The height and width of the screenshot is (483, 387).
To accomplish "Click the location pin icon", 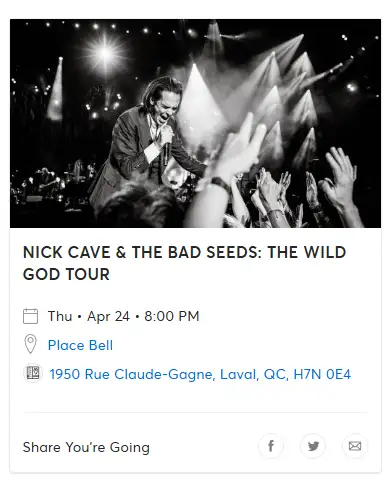I will 30,344.
